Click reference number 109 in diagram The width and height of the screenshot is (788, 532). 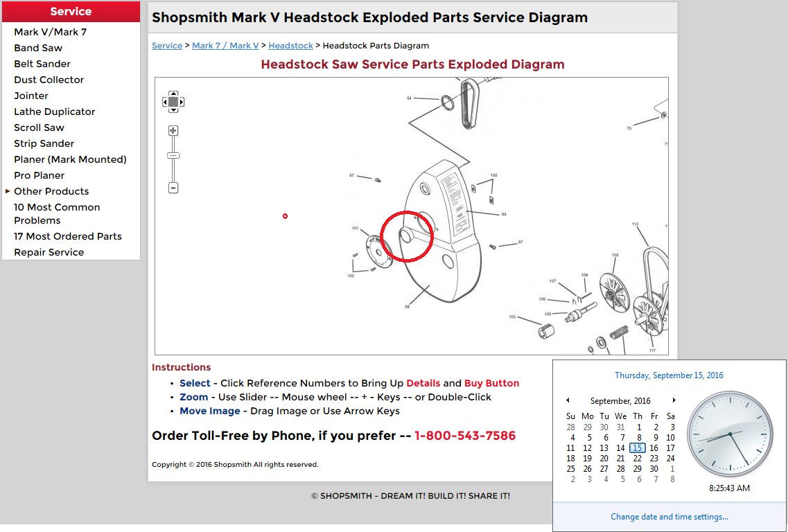tap(615, 255)
